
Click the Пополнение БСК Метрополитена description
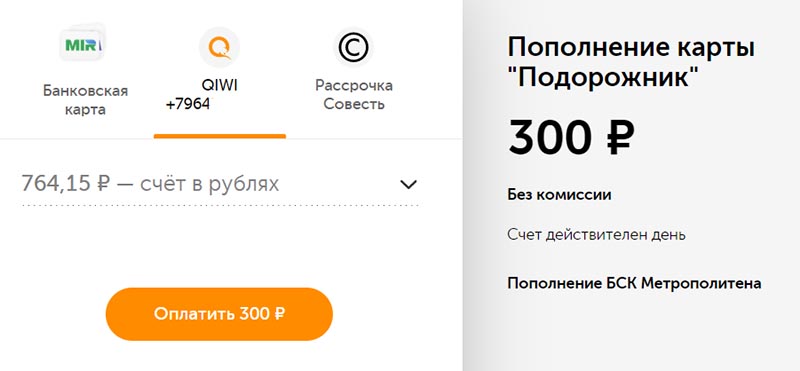point(634,283)
